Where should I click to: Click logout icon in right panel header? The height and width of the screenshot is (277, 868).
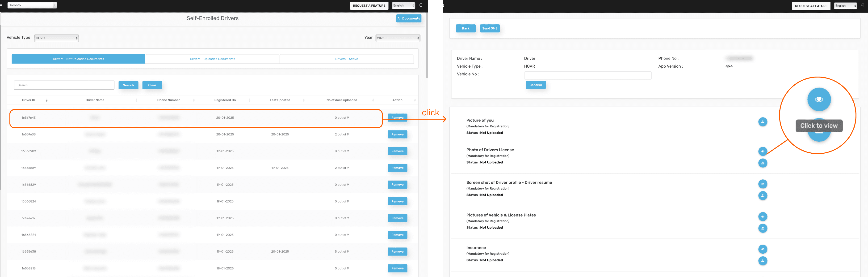point(862,5)
